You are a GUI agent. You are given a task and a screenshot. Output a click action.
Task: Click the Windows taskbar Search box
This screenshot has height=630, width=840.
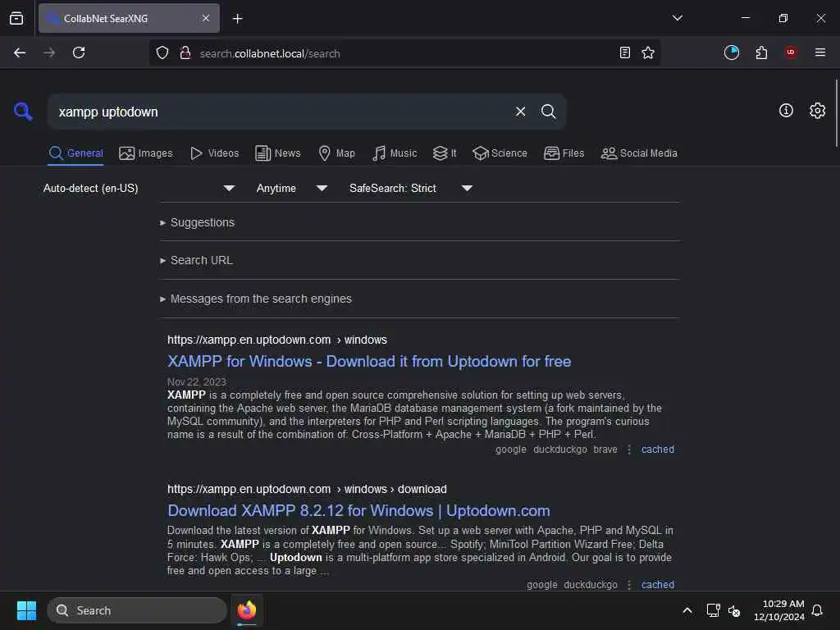click(x=137, y=610)
